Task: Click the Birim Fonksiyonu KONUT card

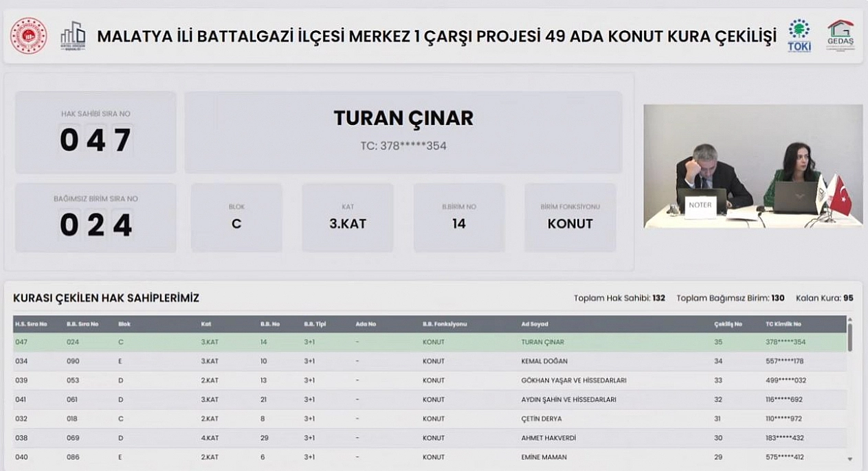Action: click(570, 218)
